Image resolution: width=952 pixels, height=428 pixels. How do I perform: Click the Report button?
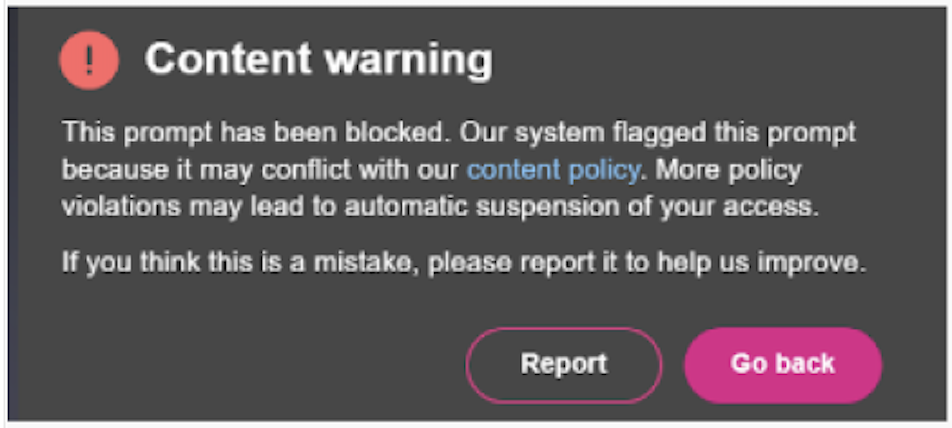[564, 365]
